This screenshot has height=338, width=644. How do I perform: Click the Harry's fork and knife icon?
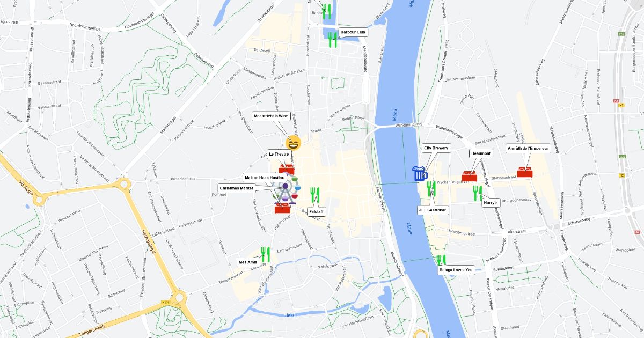tap(477, 193)
